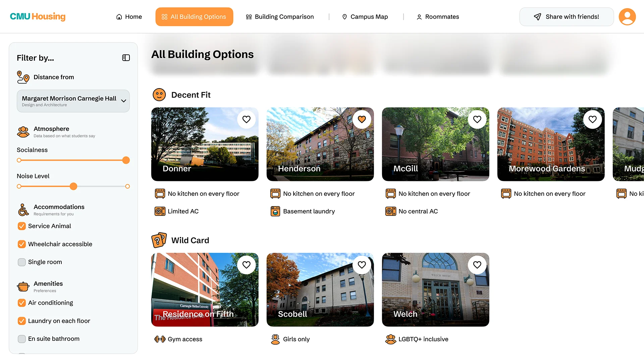Open the Margaret Morrison Carnegie Hall dropdown
The image size is (644, 362).
[73, 101]
